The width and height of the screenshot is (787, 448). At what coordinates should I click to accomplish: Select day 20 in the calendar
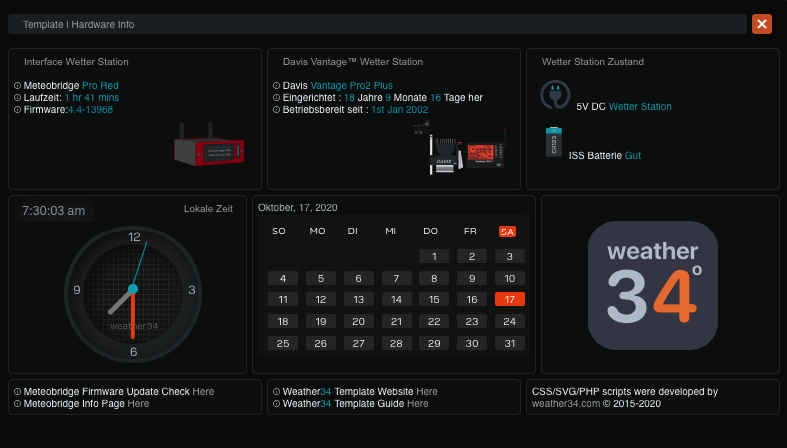358,322
